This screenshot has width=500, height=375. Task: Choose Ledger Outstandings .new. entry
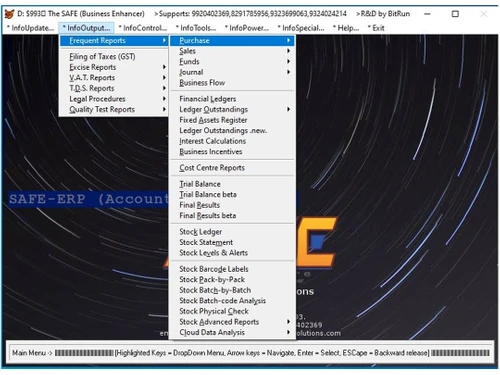click(x=232, y=131)
